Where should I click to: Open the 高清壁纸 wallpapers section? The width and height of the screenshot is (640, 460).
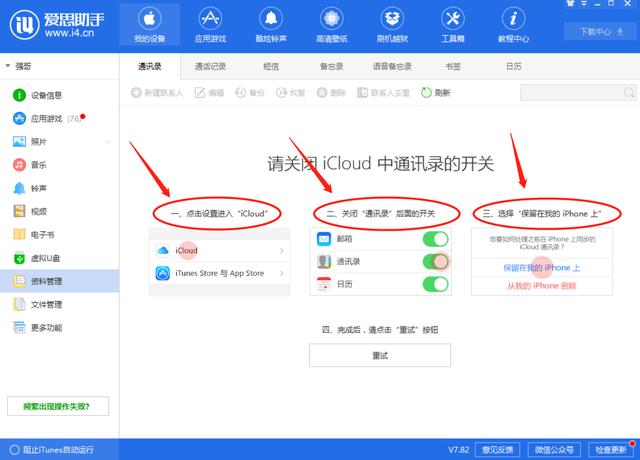coord(331,24)
